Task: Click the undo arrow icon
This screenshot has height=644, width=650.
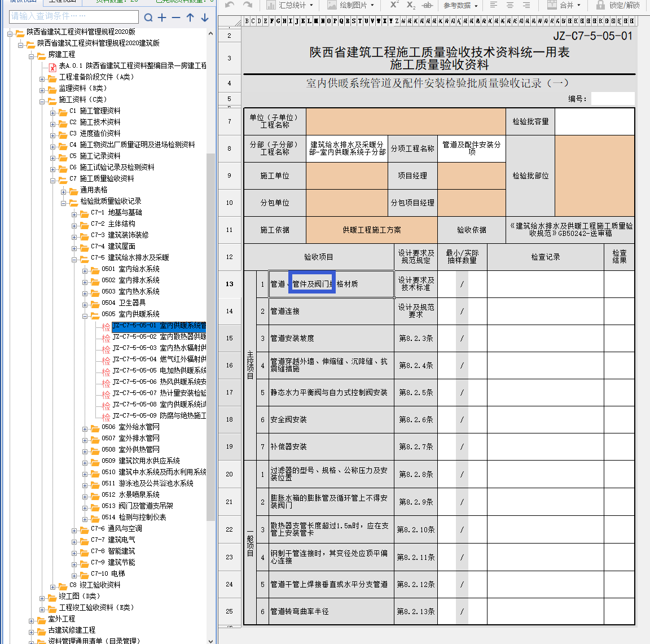Action: coord(230,5)
